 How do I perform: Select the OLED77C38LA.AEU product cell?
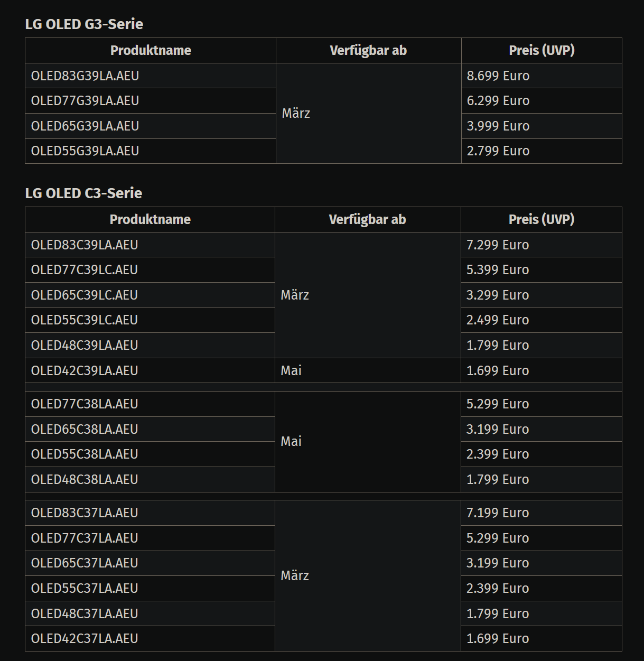click(150, 404)
